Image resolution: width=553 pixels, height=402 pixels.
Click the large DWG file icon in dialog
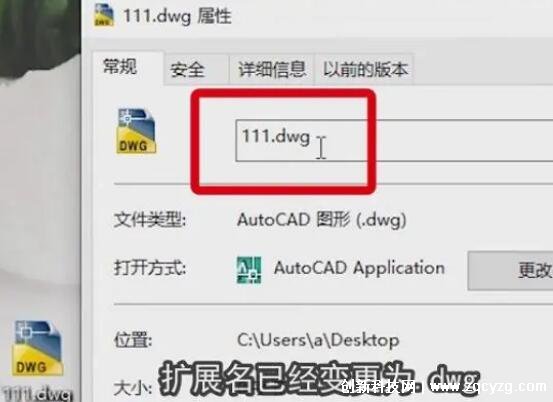coord(136,131)
